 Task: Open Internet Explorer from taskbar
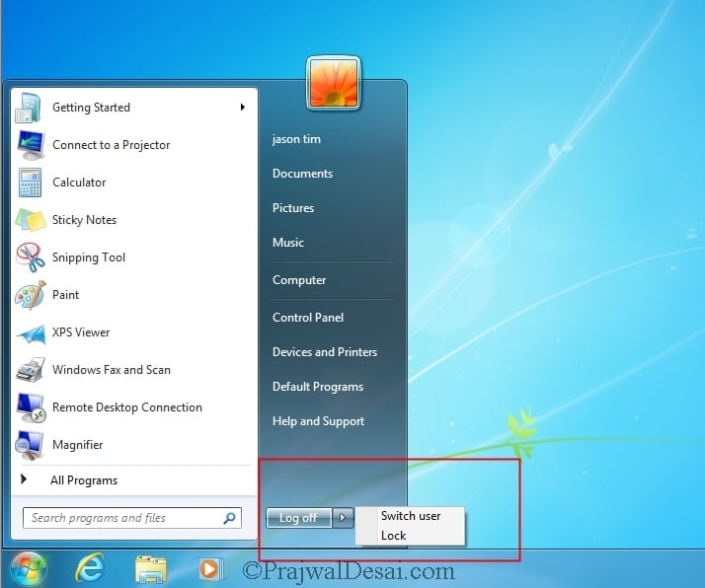(90, 568)
